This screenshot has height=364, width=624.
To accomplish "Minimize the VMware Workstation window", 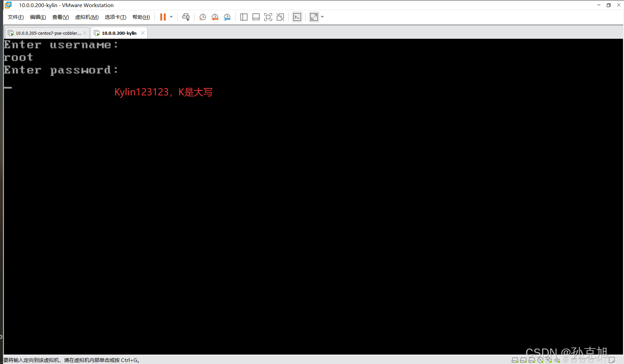I will [599, 5].
